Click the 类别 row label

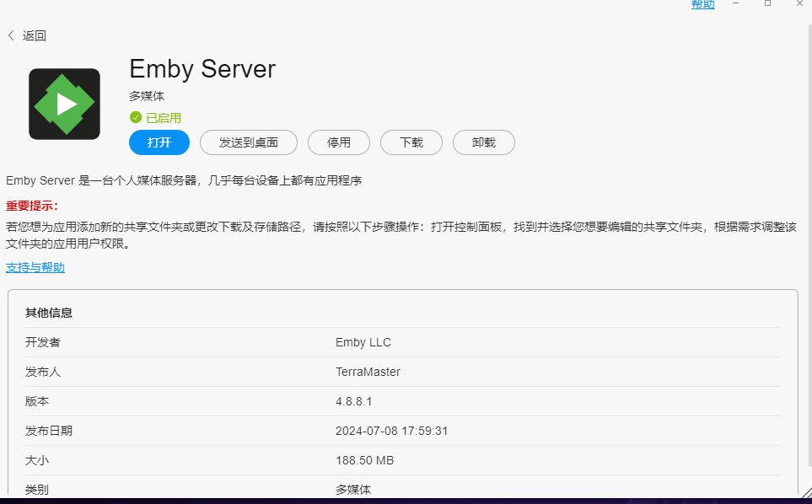[x=37, y=490]
